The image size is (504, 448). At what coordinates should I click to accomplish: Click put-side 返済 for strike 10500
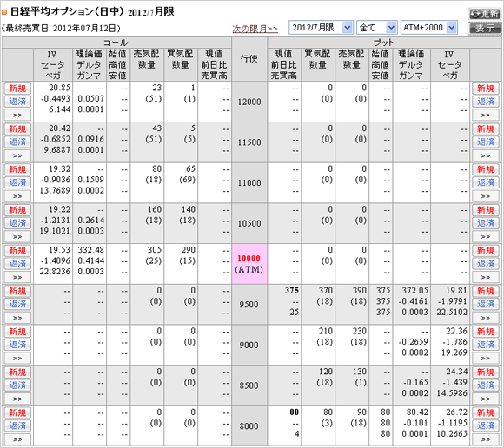pyautogui.click(x=486, y=223)
